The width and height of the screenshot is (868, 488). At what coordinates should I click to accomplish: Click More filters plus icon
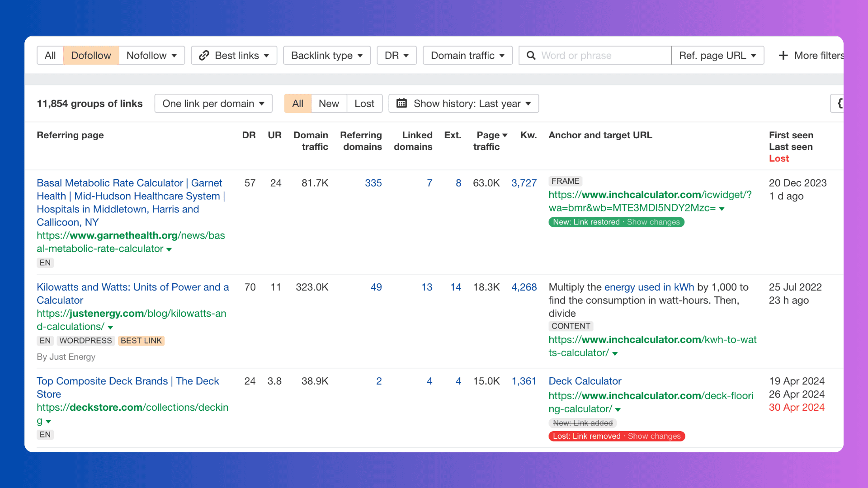click(783, 55)
